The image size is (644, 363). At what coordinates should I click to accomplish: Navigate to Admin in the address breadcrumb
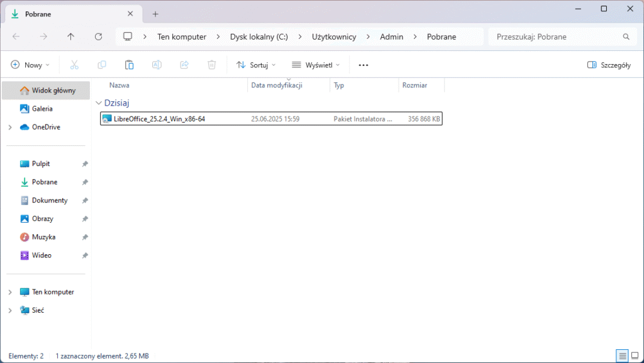tap(391, 36)
